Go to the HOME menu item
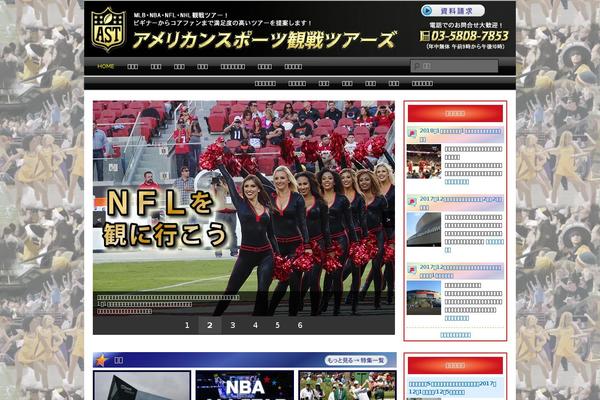This screenshot has height=400, width=600. [x=106, y=66]
